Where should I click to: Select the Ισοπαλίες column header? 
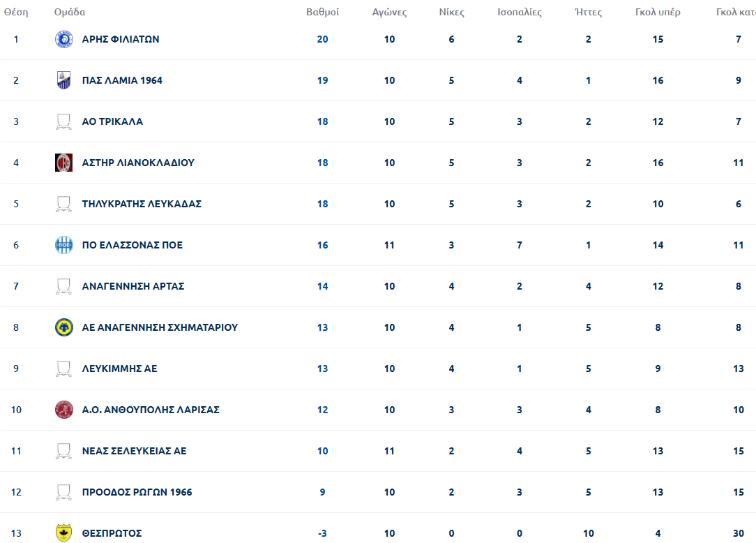click(519, 13)
